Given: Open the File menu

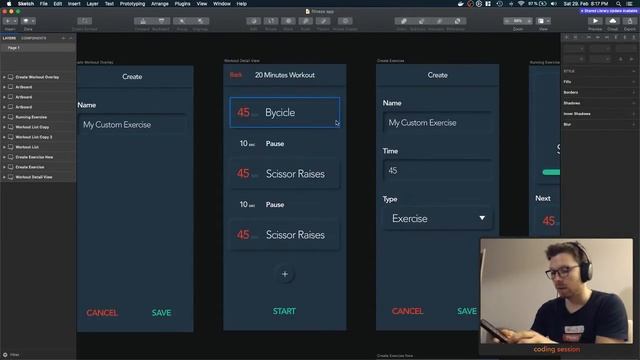Looking at the screenshot, I should coord(43,4).
